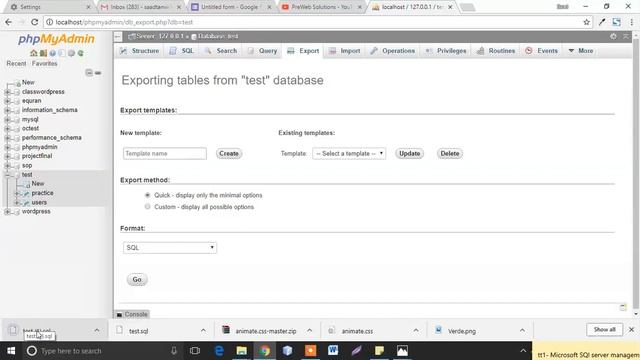Expand the wordpress database node
Viewport: 640px width, 360px height.
(7, 211)
